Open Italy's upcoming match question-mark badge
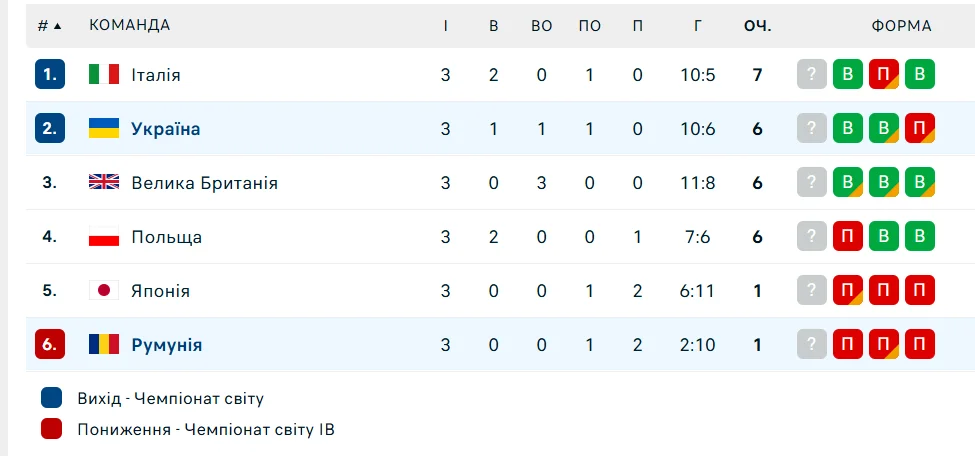The image size is (975, 456). [x=812, y=75]
